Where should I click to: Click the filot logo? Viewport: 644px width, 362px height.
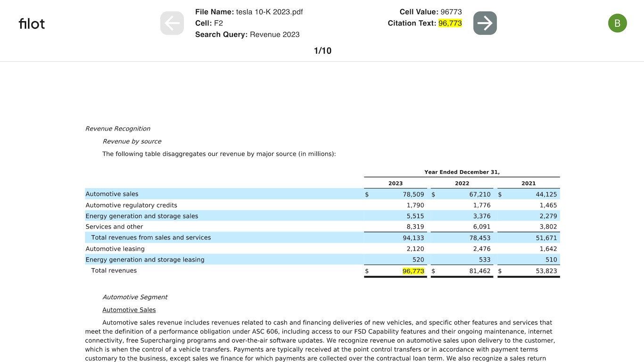pyautogui.click(x=32, y=24)
